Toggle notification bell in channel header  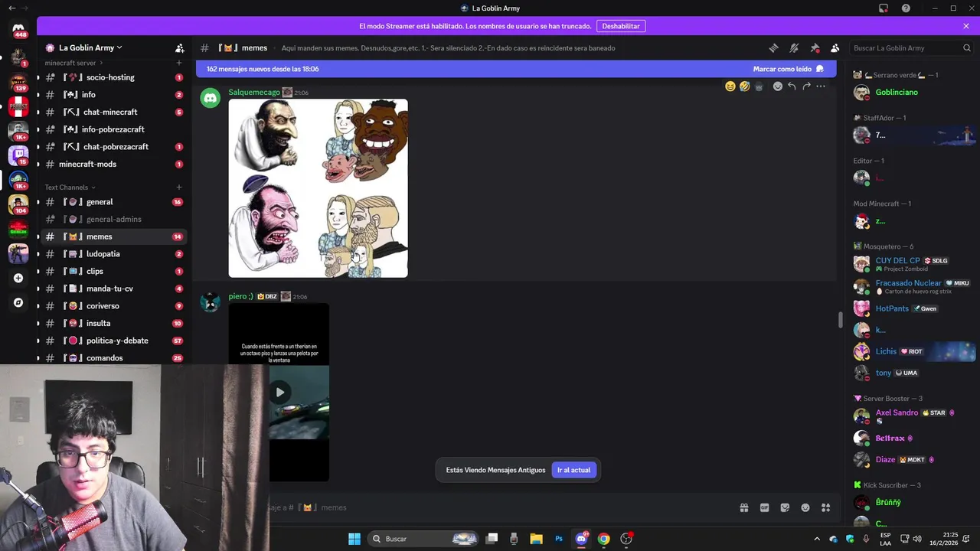click(x=794, y=47)
